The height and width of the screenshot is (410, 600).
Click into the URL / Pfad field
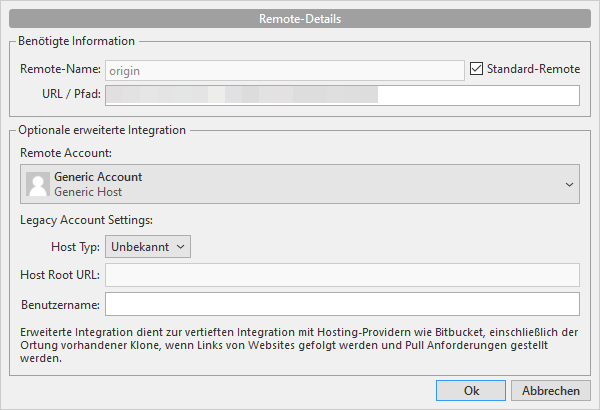(342, 95)
